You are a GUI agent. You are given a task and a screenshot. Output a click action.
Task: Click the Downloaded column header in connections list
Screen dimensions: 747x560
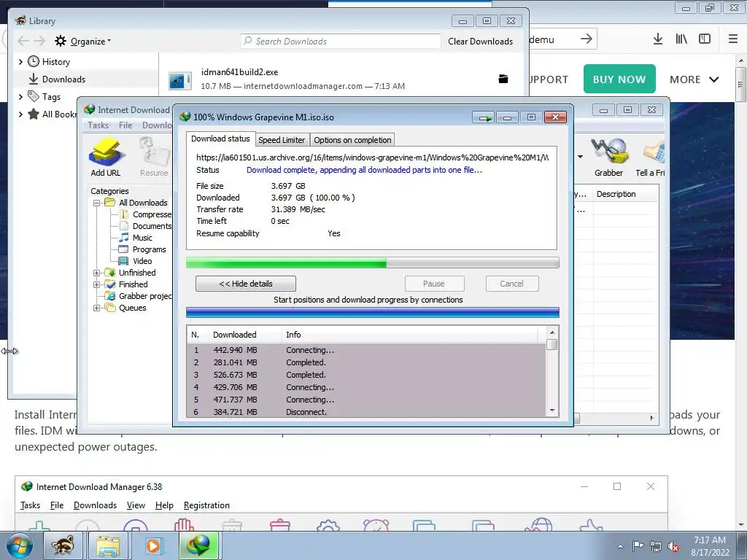click(x=245, y=335)
